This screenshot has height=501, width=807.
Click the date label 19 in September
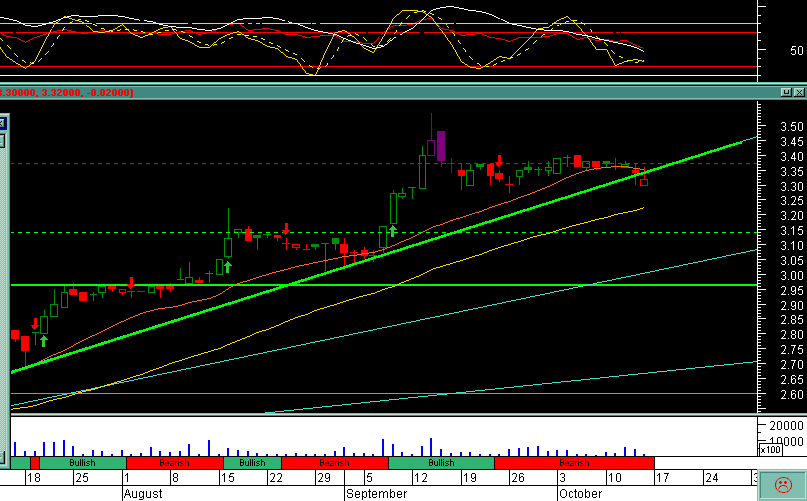coord(469,477)
